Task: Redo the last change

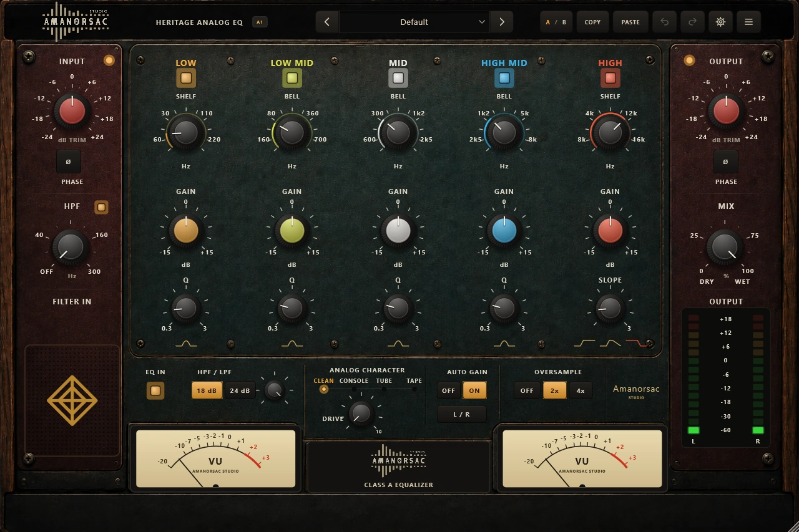Action: click(x=692, y=22)
